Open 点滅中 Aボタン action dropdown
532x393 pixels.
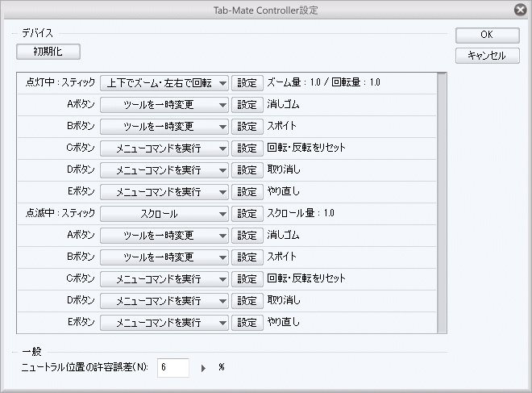pos(164,236)
